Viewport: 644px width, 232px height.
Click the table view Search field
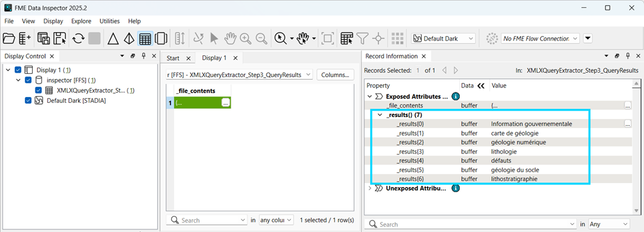pyautogui.click(x=207, y=220)
